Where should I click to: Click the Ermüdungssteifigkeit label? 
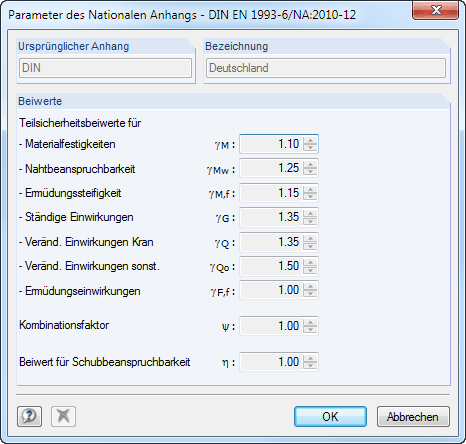70,193
